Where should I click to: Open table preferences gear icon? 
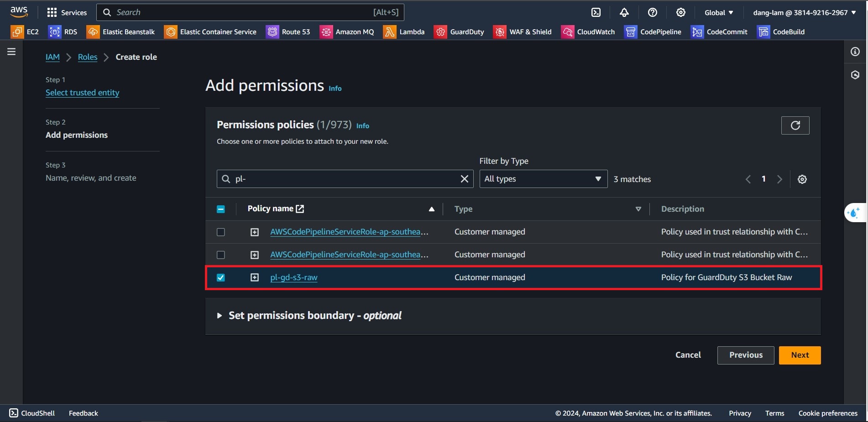pos(802,179)
